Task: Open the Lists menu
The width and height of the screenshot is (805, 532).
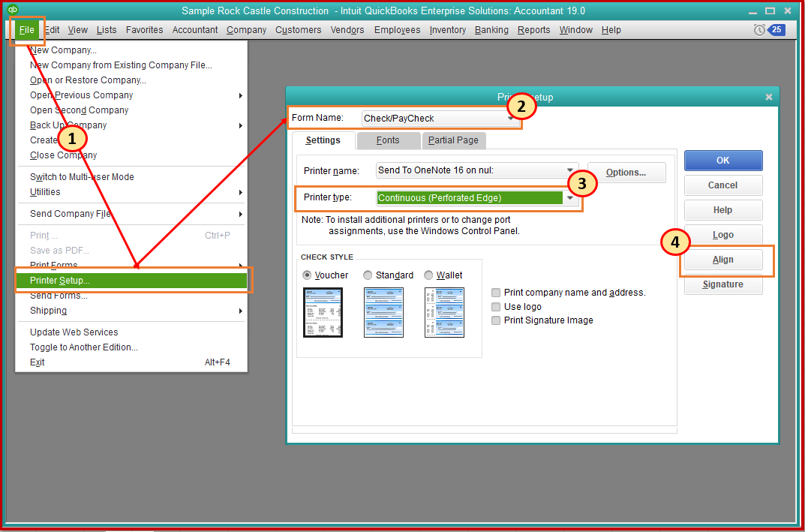Action: point(107,30)
